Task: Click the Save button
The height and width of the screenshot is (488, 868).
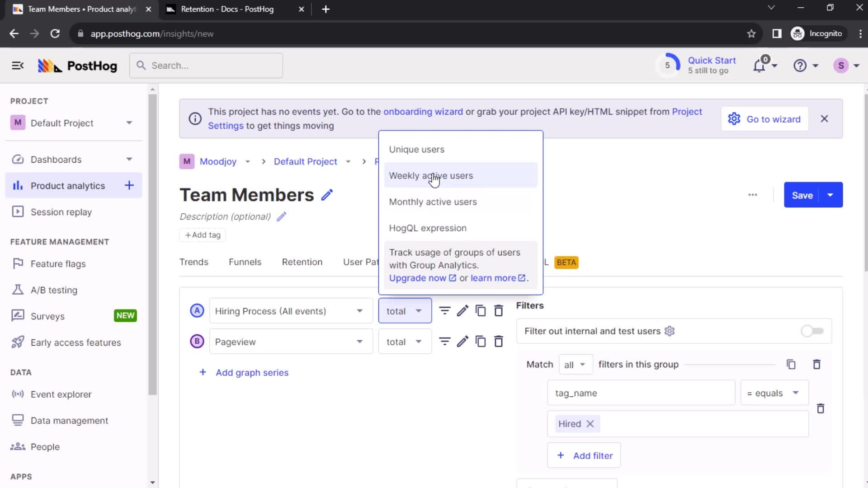Action: click(804, 195)
